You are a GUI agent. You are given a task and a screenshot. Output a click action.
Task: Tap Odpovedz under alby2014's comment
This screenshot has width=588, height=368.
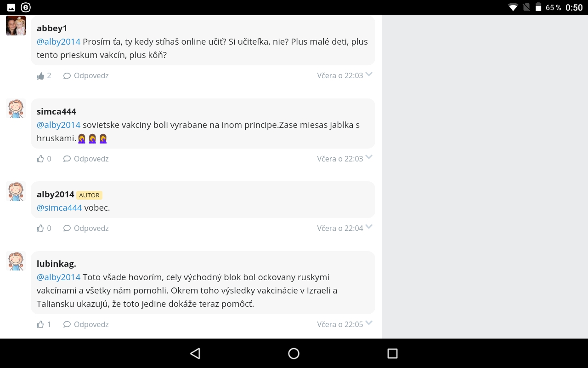coord(91,229)
